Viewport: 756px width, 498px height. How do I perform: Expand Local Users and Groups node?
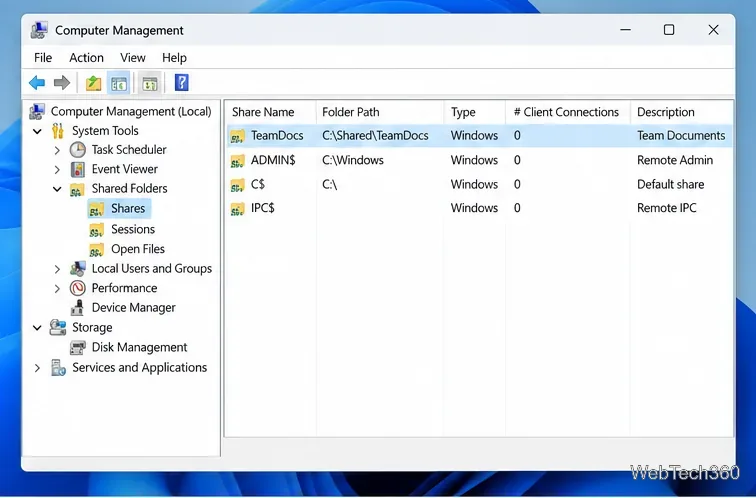coord(57,269)
